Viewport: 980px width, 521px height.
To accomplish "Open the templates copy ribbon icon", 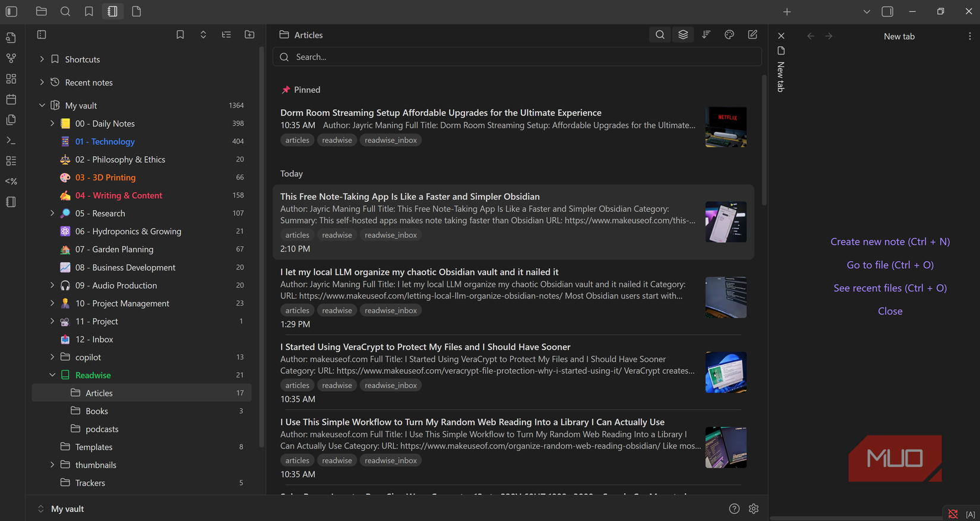I will click(x=11, y=120).
